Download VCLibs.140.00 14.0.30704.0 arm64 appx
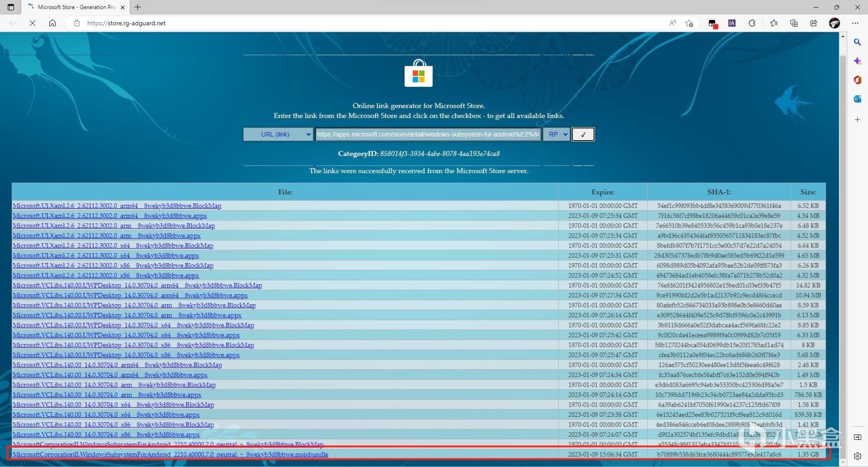 pyautogui.click(x=110, y=375)
